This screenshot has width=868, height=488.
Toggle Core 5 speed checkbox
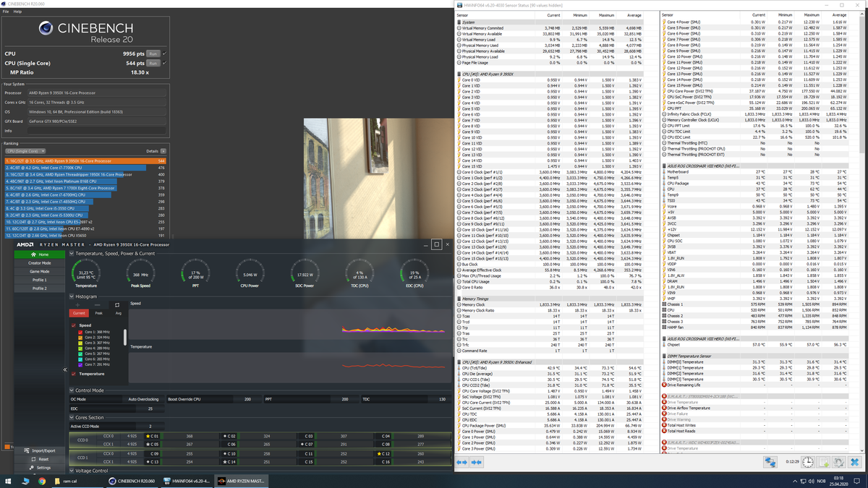click(x=80, y=354)
